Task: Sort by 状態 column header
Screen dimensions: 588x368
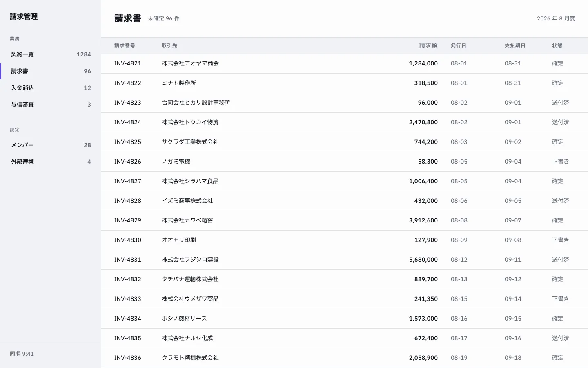Action: click(x=557, y=46)
